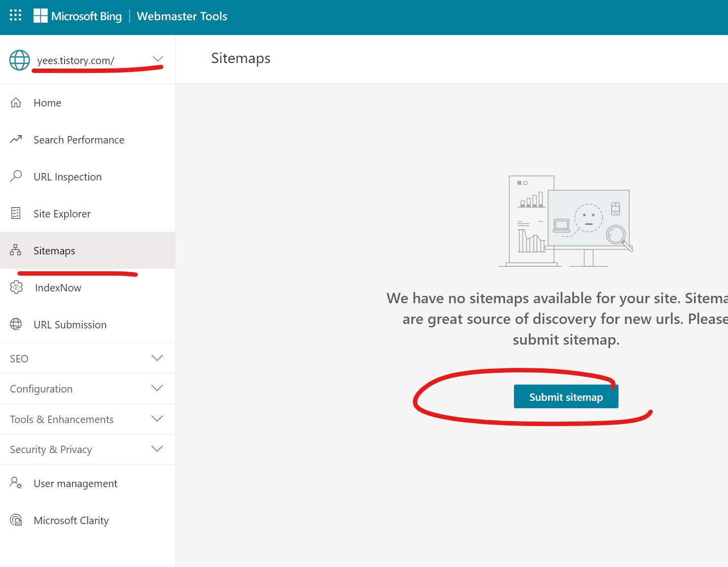
Task: Click the yees.tistory.com/ site name
Action: (x=75, y=60)
